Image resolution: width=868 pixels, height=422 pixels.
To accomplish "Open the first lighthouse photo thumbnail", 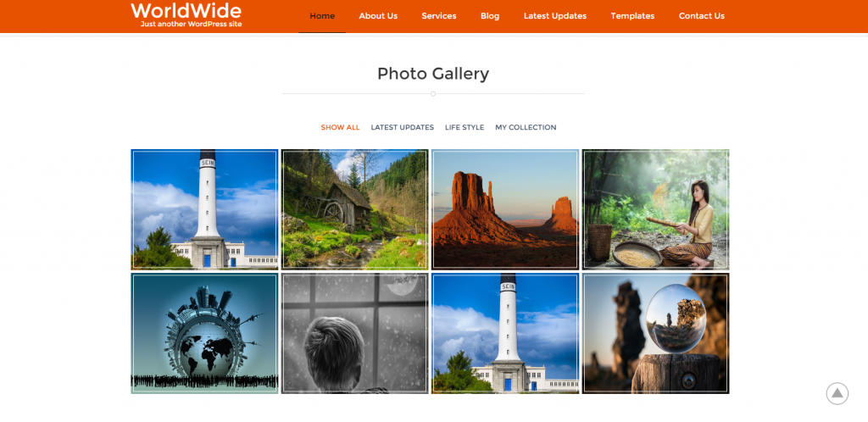I will click(204, 209).
